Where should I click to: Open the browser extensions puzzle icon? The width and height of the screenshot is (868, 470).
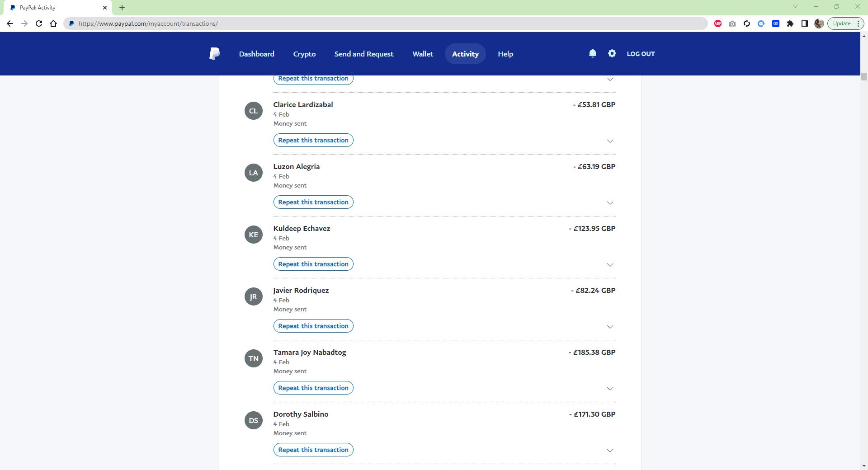790,23
